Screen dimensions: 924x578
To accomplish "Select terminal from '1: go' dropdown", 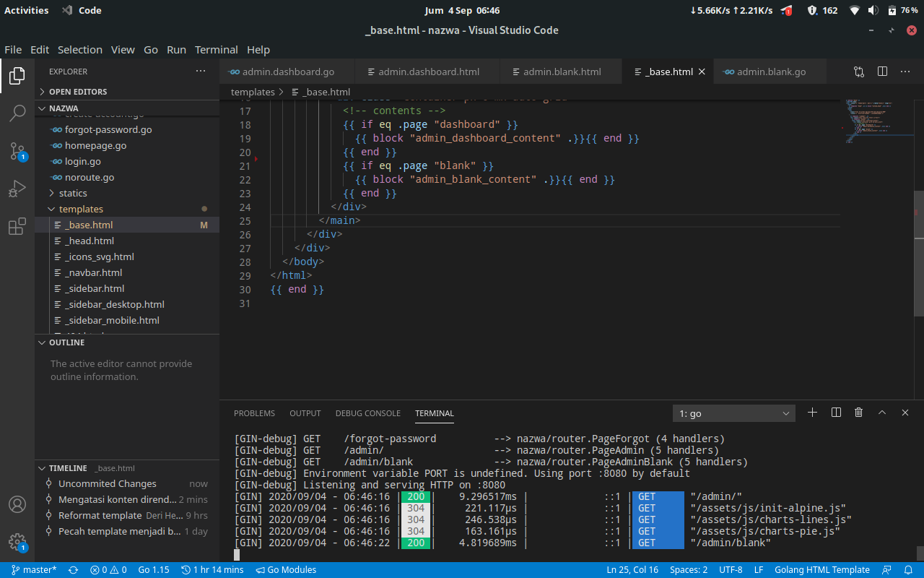I will (734, 413).
